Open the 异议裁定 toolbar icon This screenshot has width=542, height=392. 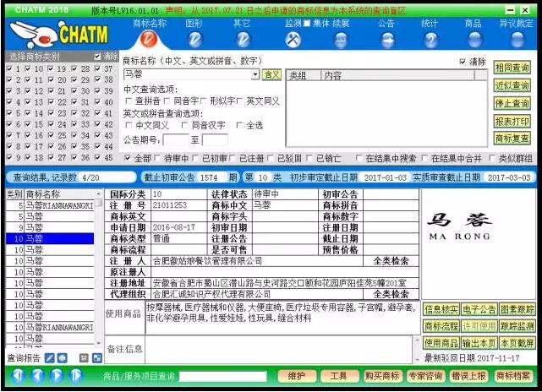516,39
